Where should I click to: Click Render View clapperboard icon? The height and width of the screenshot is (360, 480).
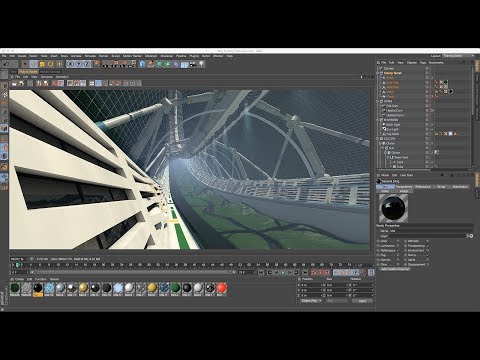(106, 64)
